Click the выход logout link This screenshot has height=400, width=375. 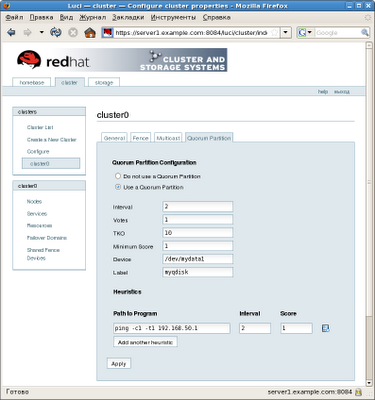(x=342, y=91)
